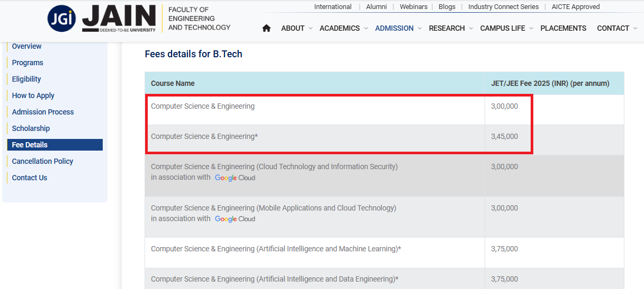Open the ADMISSION menu
The width and height of the screenshot is (644, 289).
pyautogui.click(x=394, y=28)
